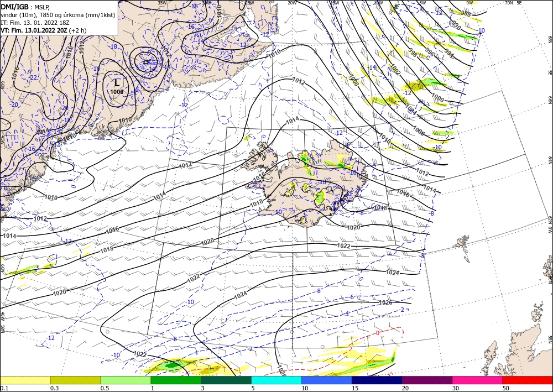Select the light green 0.5–1 legend swatch
553x392 pixels.
(126, 380)
